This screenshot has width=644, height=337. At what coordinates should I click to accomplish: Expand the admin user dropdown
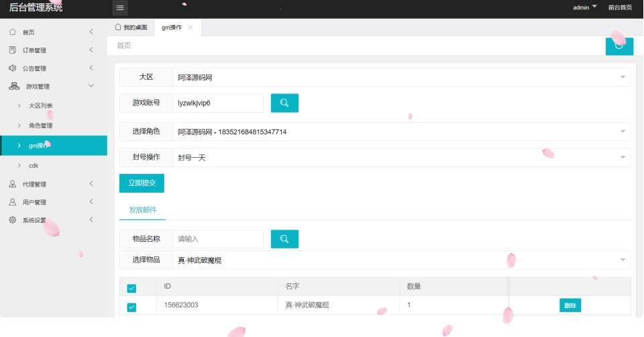click(584, 7)
